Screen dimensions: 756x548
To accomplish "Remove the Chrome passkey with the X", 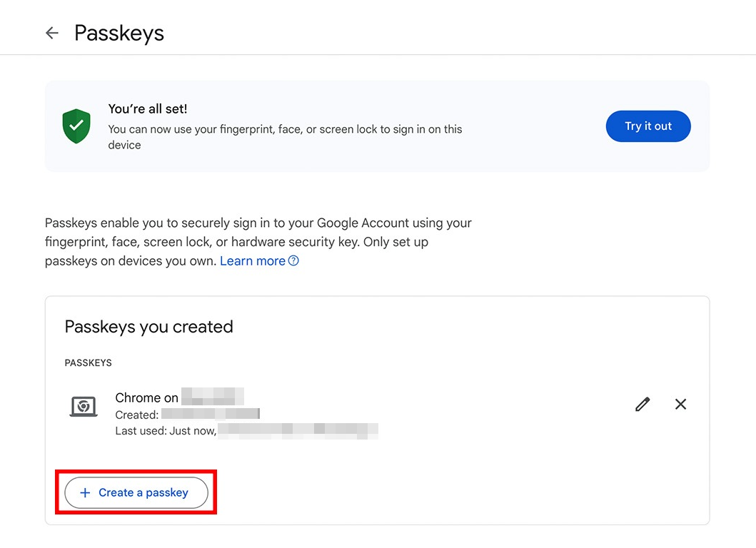I will 680,404.
